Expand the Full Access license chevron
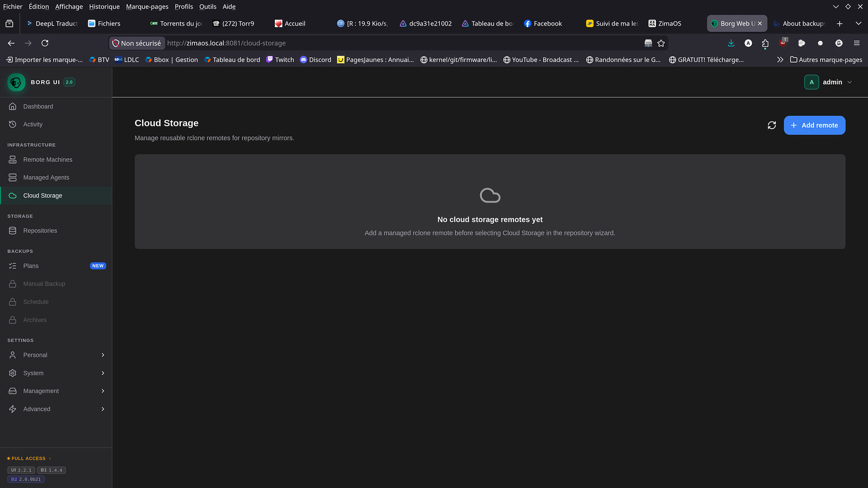The image size is (868, 488). [x=50, y=459]
